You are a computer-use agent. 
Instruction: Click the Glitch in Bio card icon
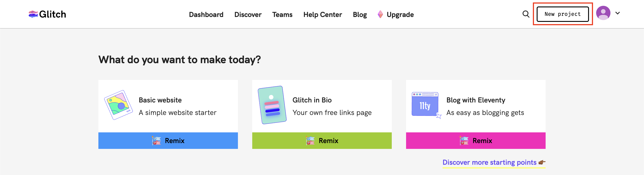tap(272, 105)
